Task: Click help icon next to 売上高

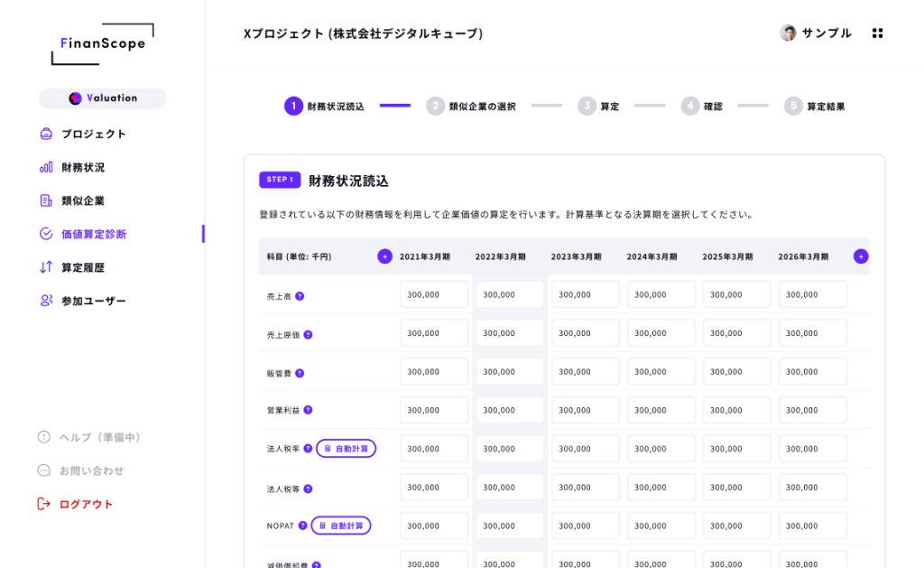Action: 300,295
